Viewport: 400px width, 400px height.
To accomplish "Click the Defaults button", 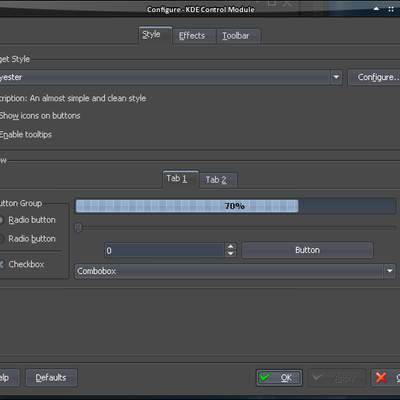I will click(51, 378).
